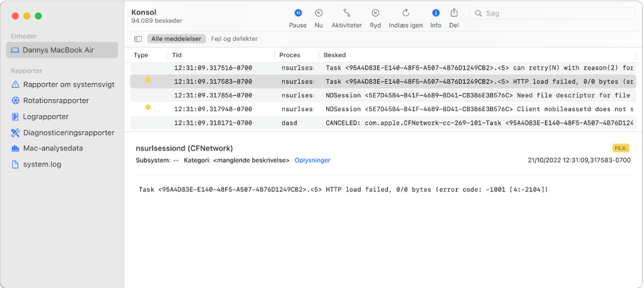This screenshot has width=644, height=288.
Task: Select Dannys MacBook Air device
Action: (x=62, y=50)
